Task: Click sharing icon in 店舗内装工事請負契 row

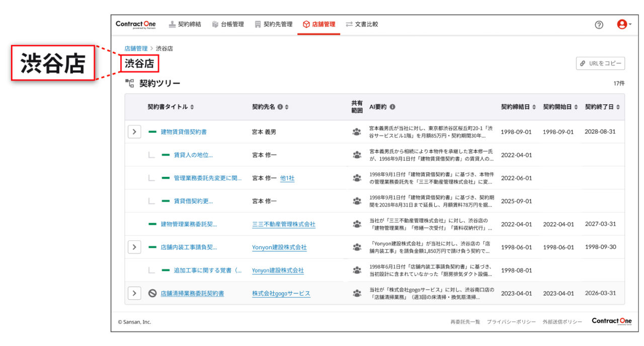Action: (357, 247)
